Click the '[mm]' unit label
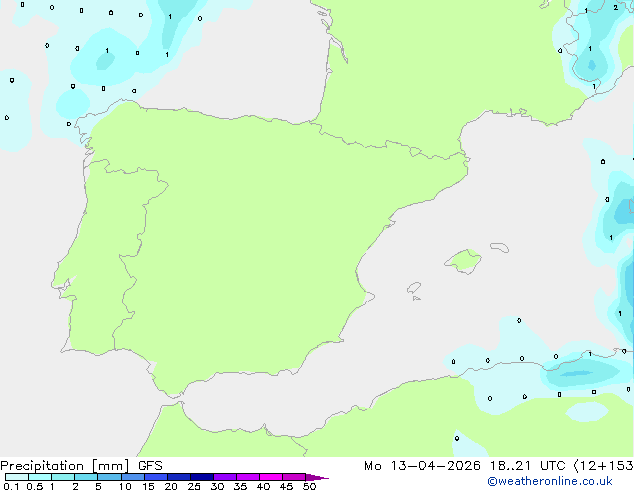 coord(111,466)
